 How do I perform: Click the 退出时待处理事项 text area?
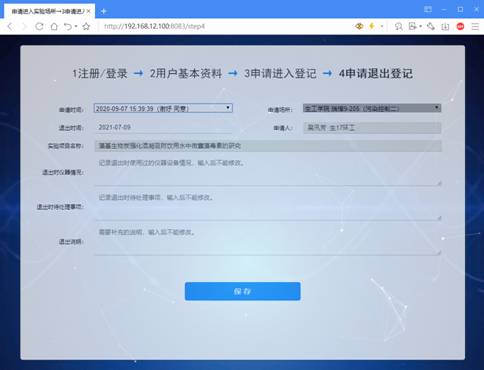(x=268, y=206)
